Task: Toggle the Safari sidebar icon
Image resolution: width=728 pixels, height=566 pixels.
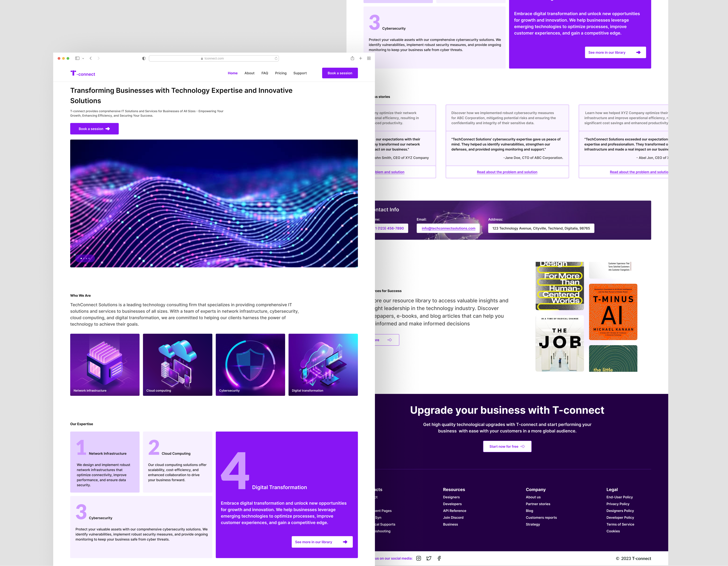Action: [x=78, y=58]
